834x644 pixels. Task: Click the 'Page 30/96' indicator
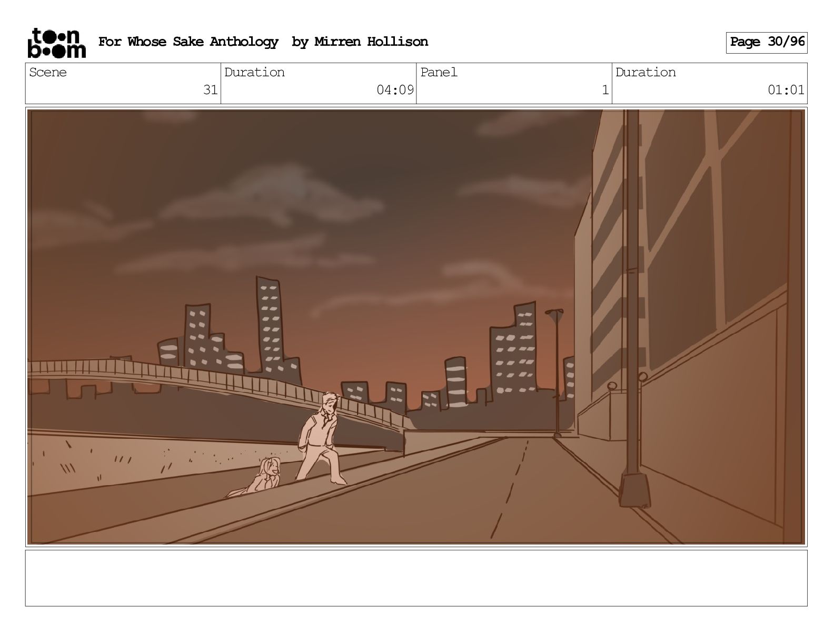pos(767,43)
